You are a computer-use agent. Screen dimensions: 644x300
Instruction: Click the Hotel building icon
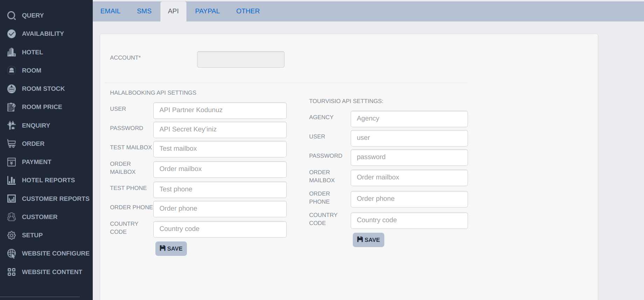12,52
